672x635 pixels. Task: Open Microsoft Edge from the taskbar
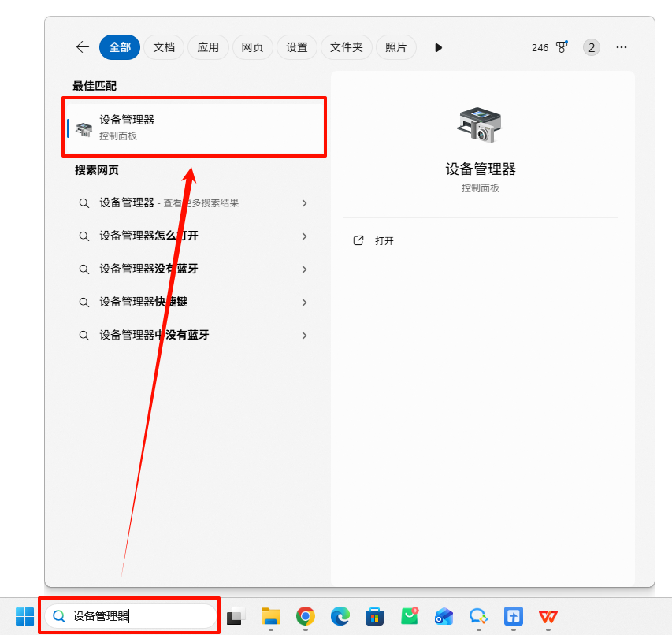click(340, 615)
